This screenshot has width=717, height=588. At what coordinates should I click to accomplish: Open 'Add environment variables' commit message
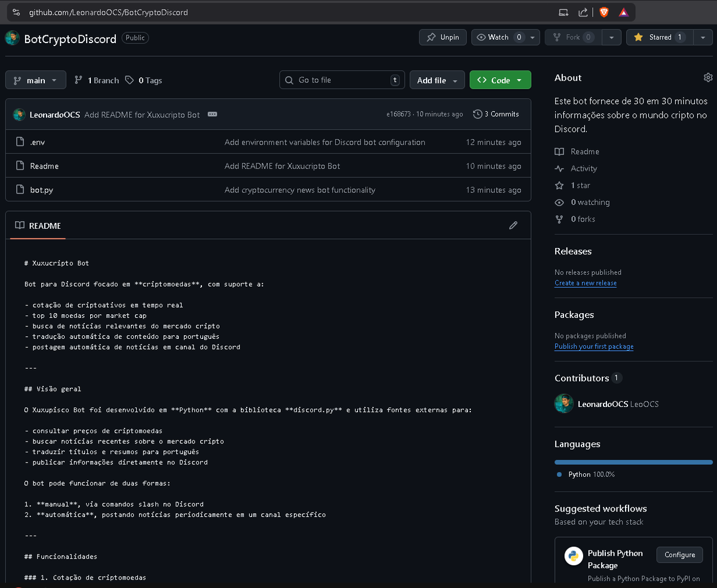[325, 142]
